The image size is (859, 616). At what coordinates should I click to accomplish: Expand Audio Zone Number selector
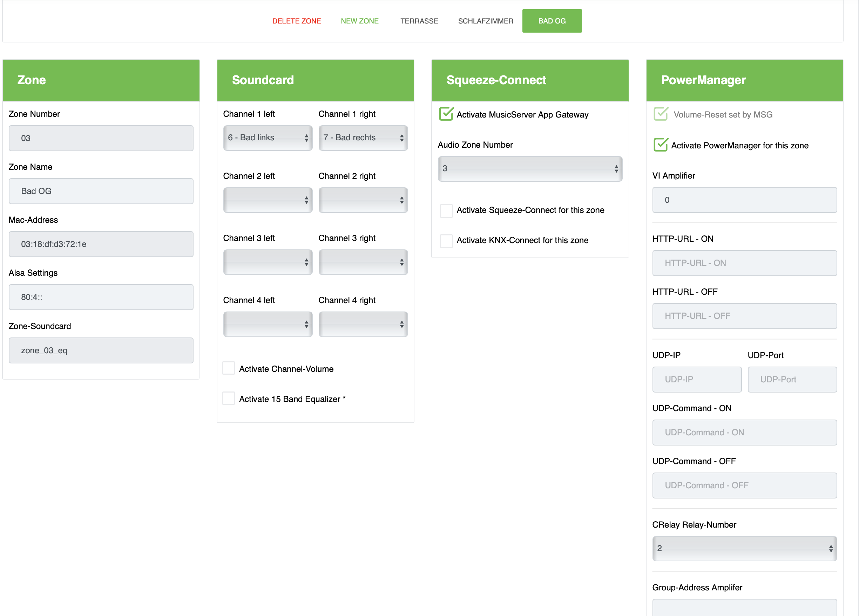(x=529, y=169)
